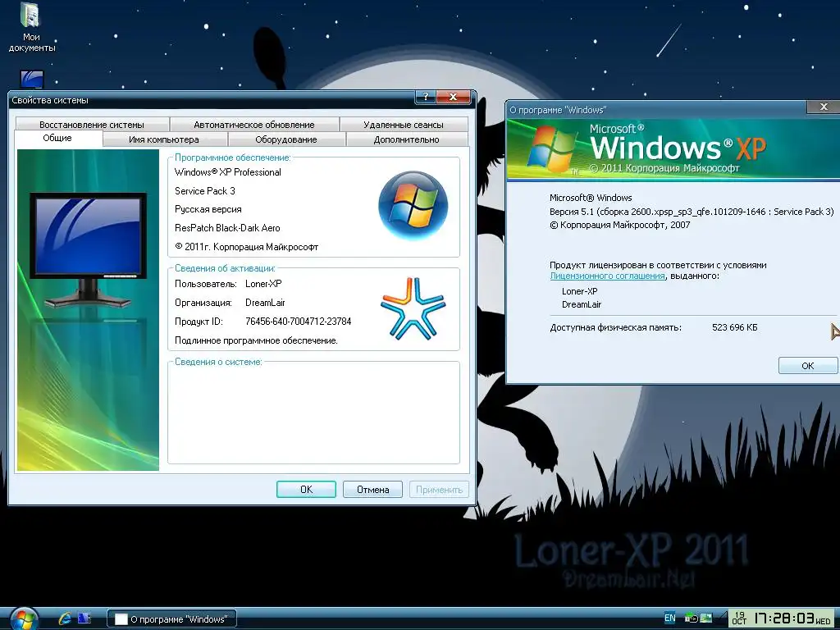Close the О программе Windows dialog

824,107
